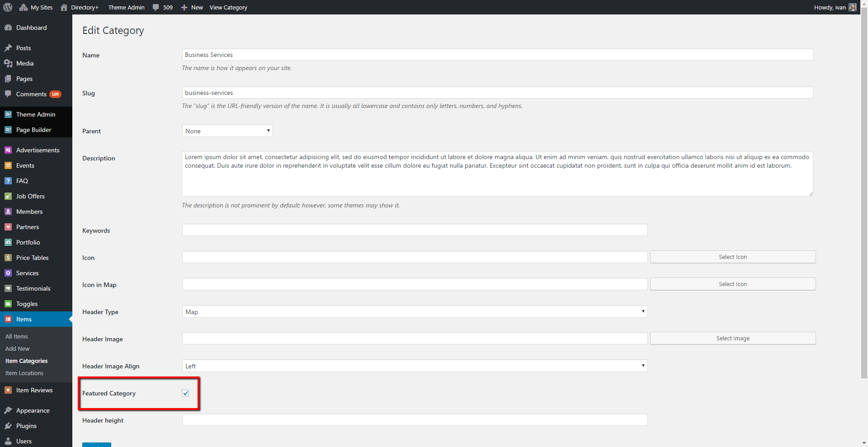Image resolution: width=868 pixels, height=447 pixels.
Task: Click the Page Builder sidebar icon
Action: (8, 130)
